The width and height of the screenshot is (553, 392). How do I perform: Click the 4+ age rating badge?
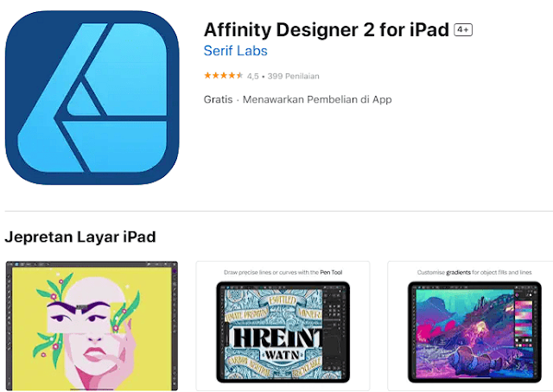[463, 30]
